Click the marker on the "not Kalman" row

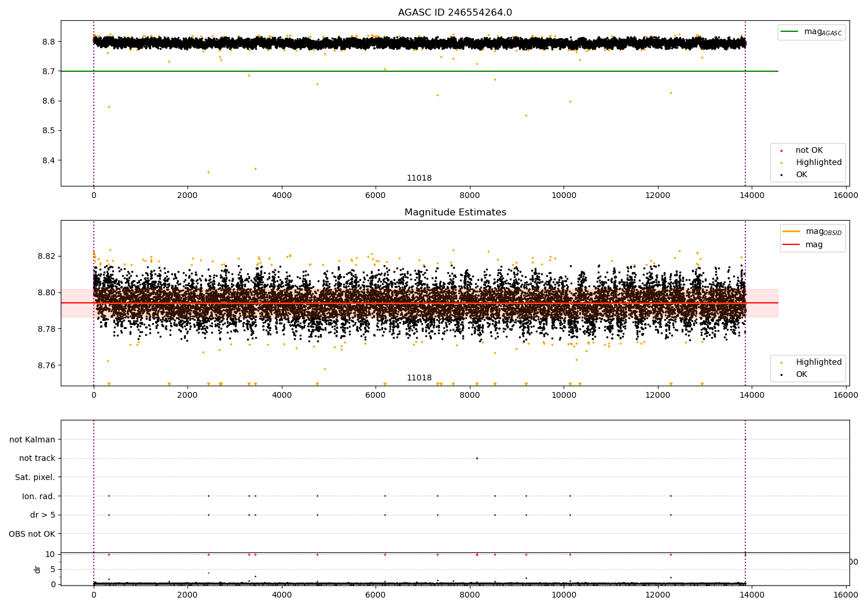coord(745,439)
